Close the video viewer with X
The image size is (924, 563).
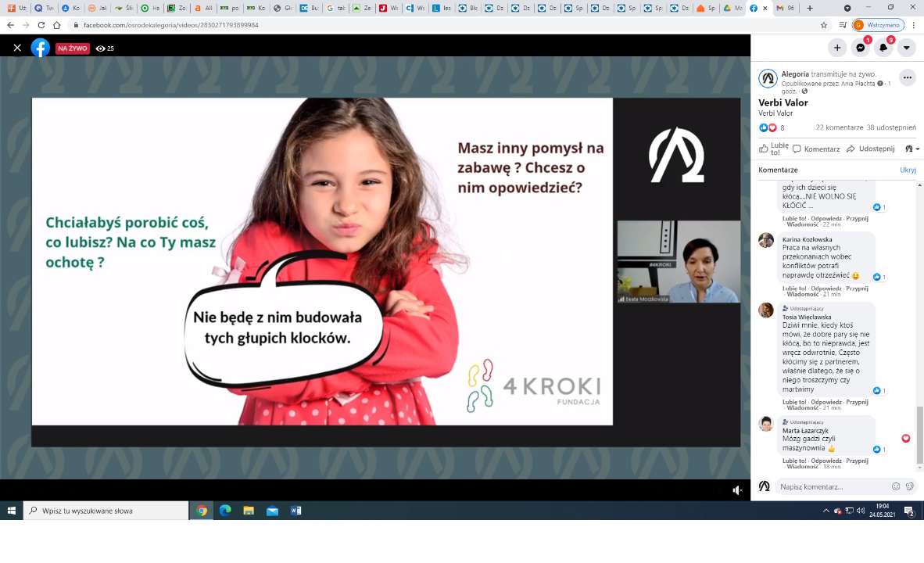17,48
